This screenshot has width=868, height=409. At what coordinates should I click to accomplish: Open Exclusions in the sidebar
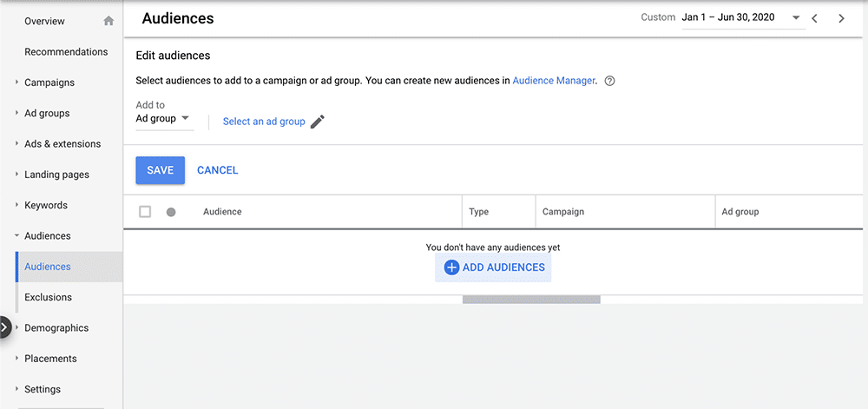(48, 297)
